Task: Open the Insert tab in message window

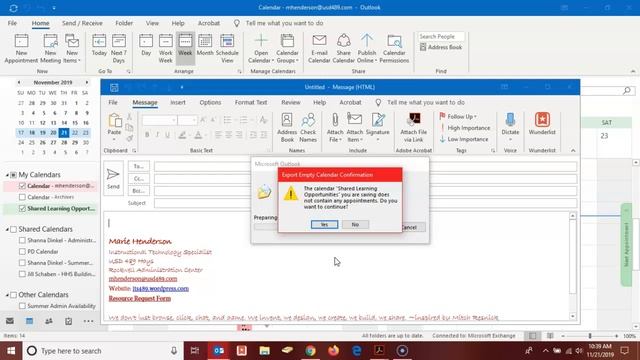Action: coord(178,102)
